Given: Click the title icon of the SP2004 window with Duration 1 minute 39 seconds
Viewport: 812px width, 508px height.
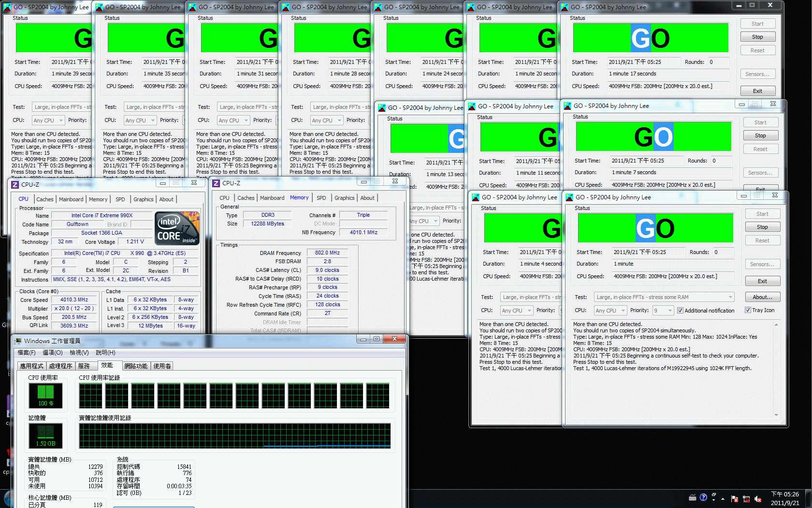Looking at the screenshot, I should pos(7,7).
